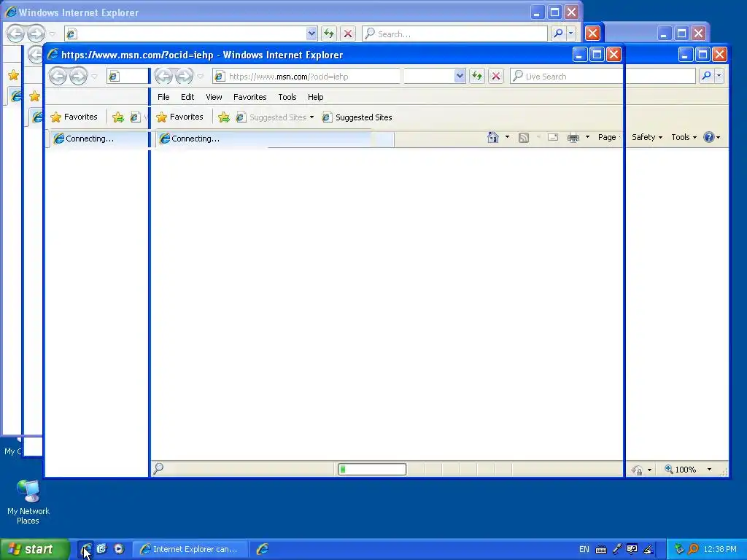Open the Print button dropdown arrow

tap(587, 137)
